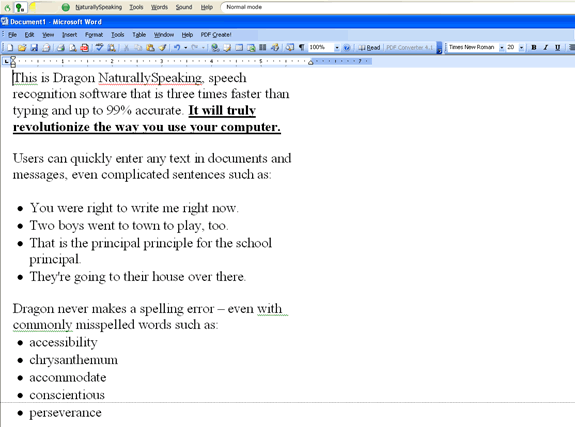Click the New Blank Document icon
Image resolution: width=576 pixels, height=428 pixels.
click(x=10, y=47)
